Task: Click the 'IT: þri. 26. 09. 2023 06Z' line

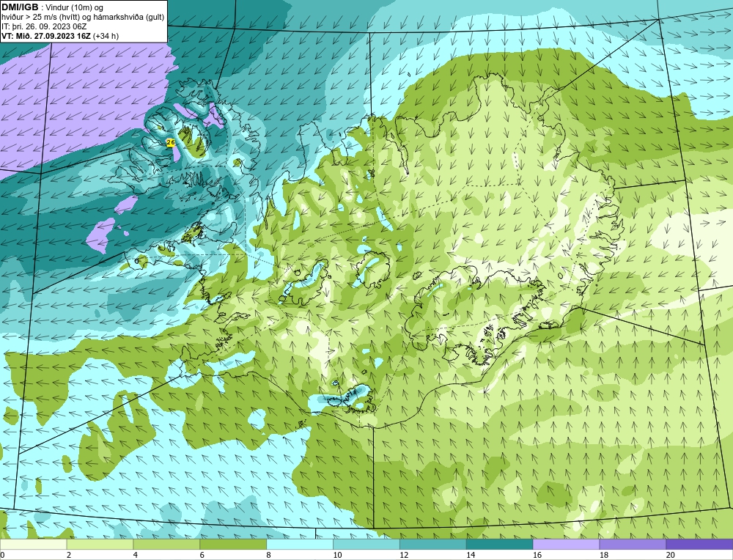Action: tap(44, 26)
